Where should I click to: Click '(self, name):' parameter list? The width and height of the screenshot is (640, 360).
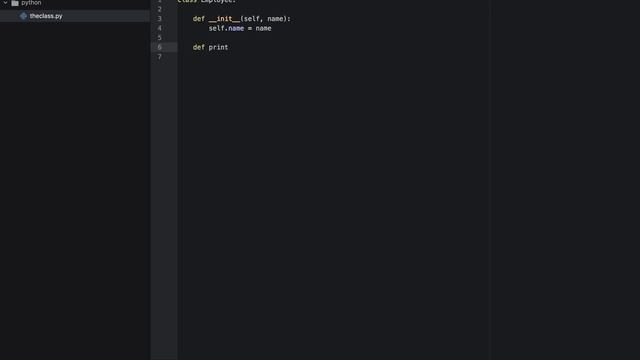265,19
